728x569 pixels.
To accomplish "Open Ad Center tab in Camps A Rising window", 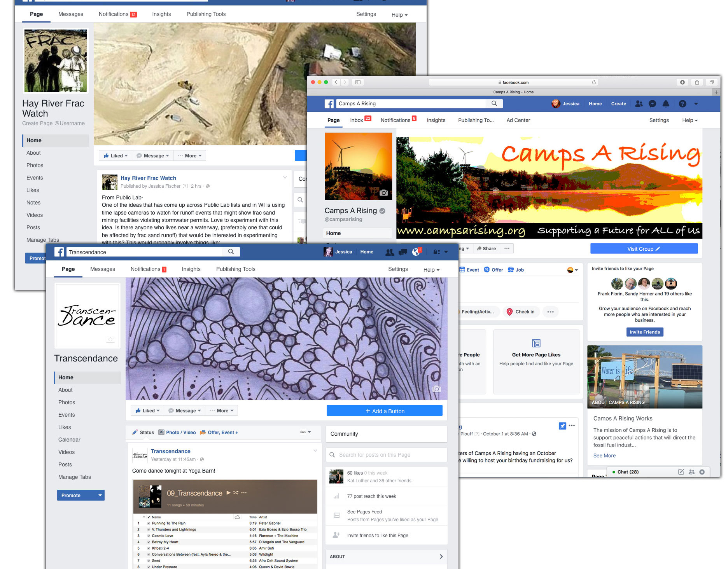I will click(518, 120).
